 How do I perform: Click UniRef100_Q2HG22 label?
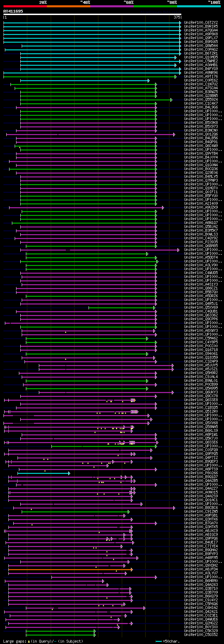point(201,623)
